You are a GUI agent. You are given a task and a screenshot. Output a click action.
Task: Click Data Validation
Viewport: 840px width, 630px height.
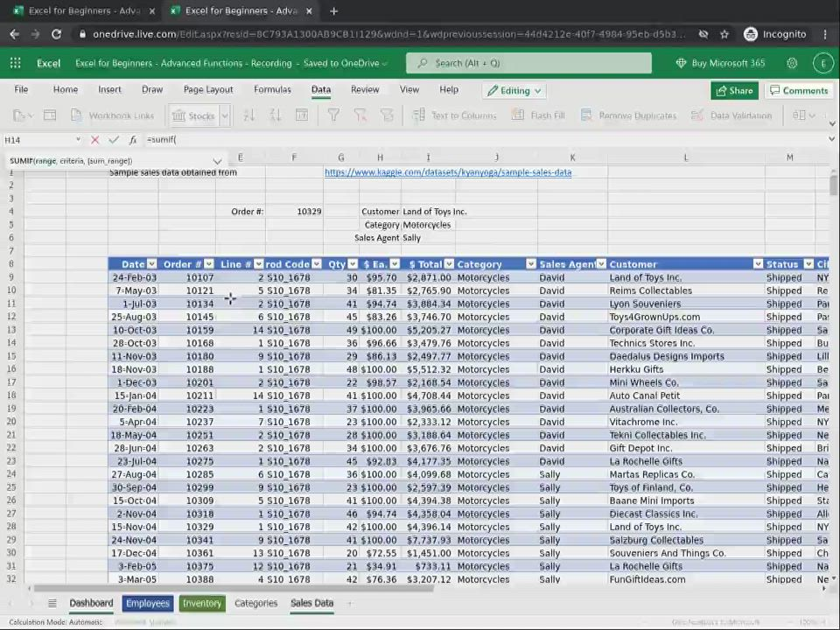click(731, 115)
